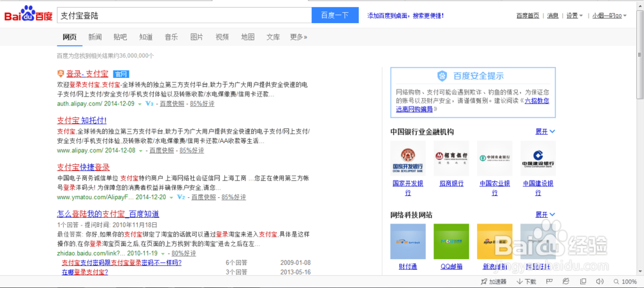The height and width of the screenshot is (288, 644).
Task: Open 支付宝支付密码跟支付宝登录密码不一样吗? link
Action: click(x=122, y=262)
